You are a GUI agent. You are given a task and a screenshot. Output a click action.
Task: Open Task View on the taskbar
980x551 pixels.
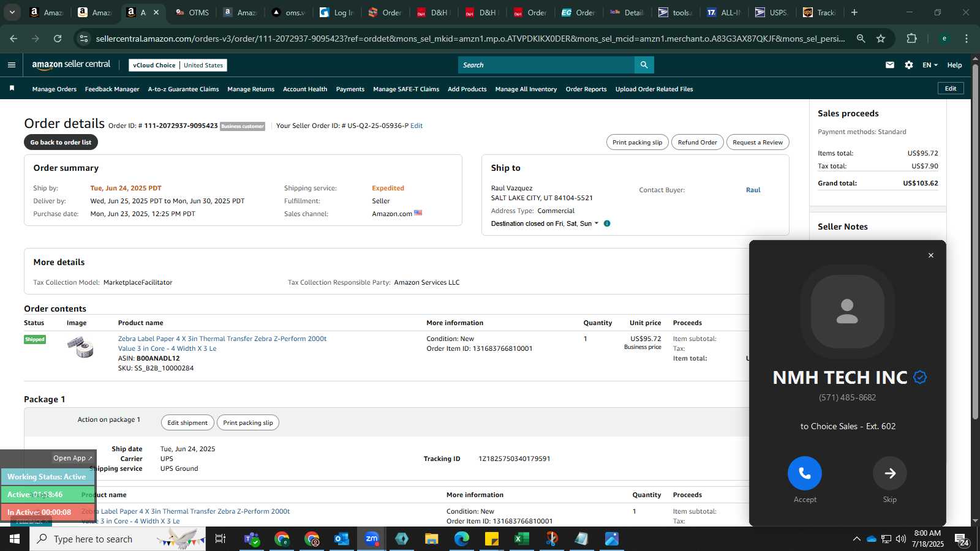[221, 539]
